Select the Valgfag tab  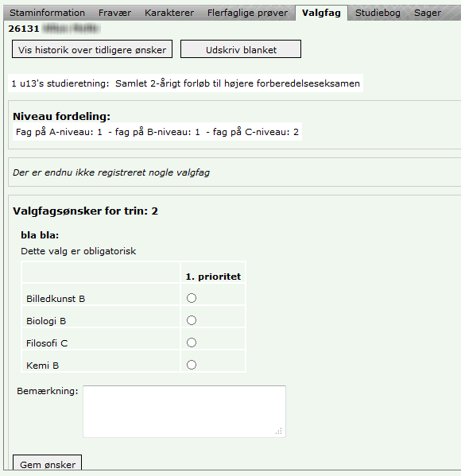coord(321,13)
